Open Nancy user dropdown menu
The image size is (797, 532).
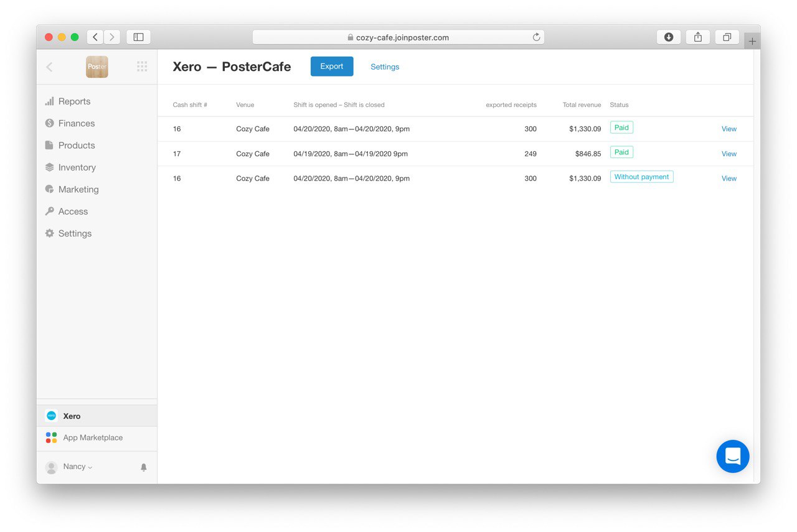click(x=77, y=467)
